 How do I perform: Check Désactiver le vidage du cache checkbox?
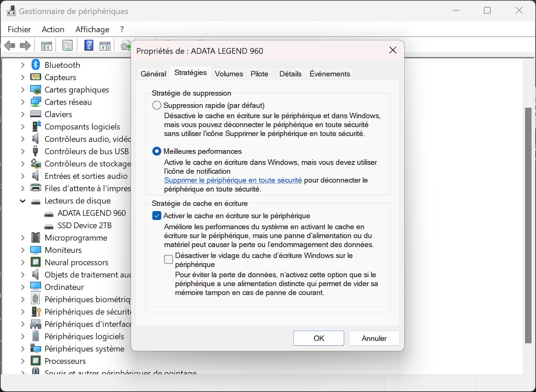(168, 259)
